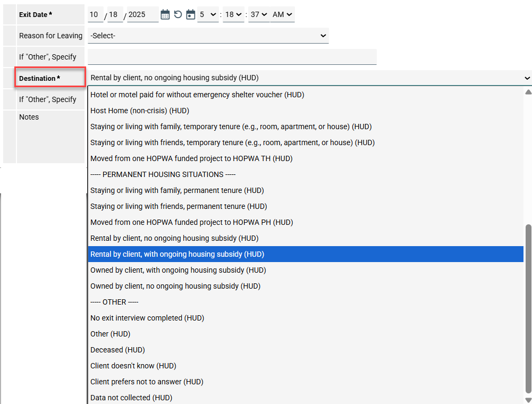Click the scroll up arrow in destination list
This screenshot has width=532, height=404.
tap(528, 92)
